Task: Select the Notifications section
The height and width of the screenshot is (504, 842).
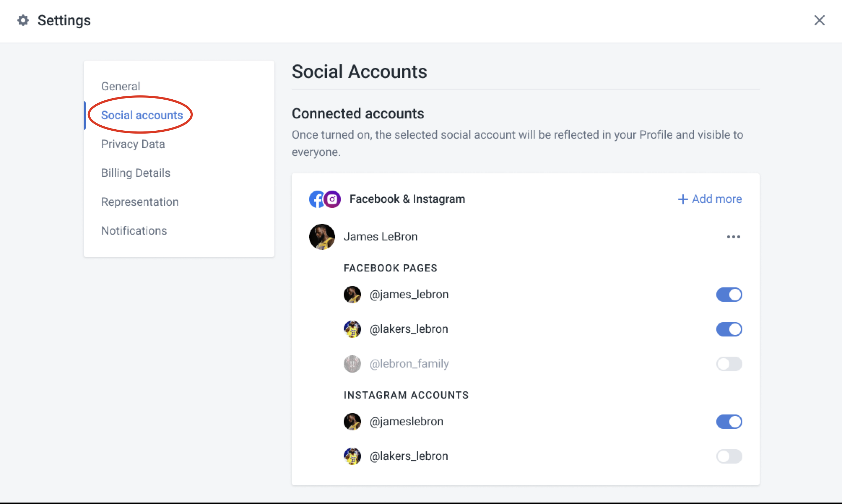Action: [134, 230]
